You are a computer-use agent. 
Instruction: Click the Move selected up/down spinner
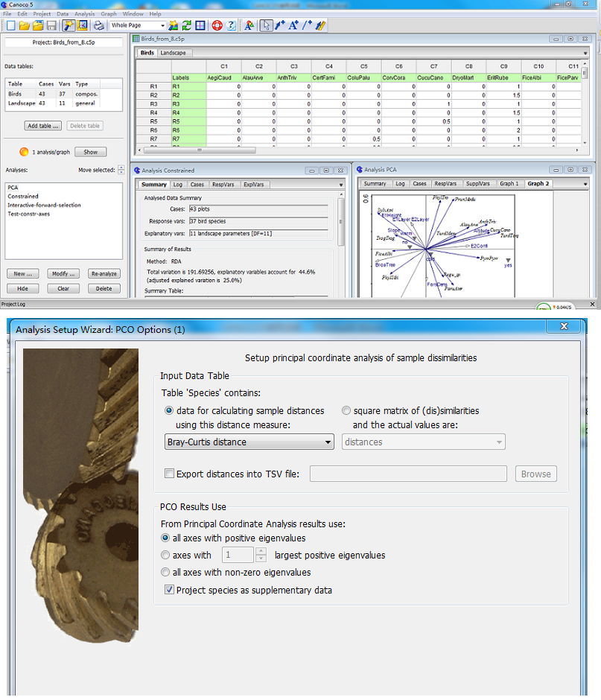click(121, 170)
